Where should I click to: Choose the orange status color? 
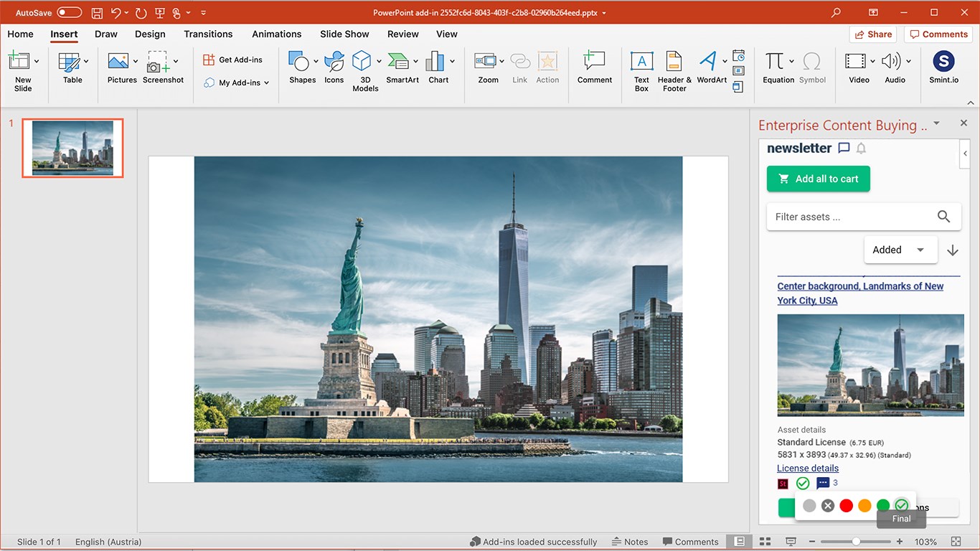pos(864,506)
